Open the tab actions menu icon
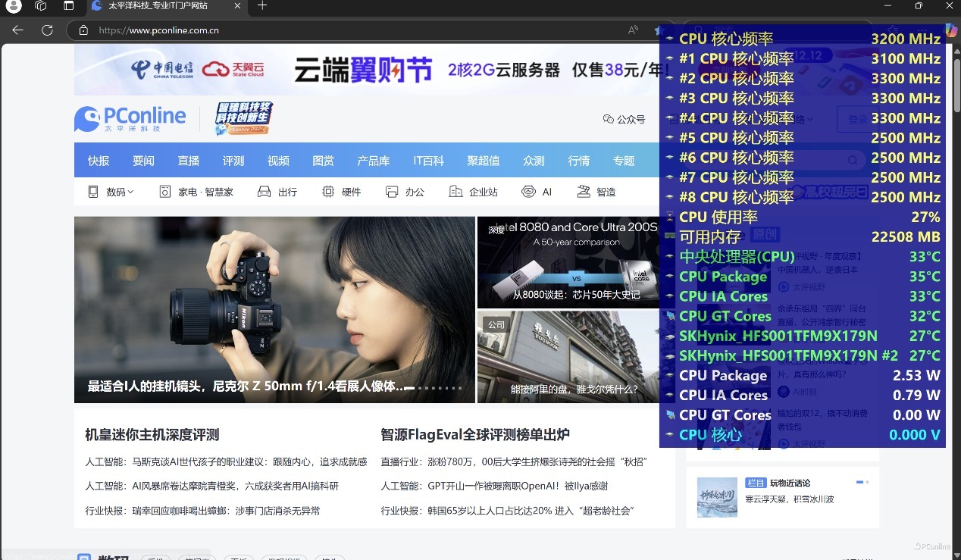961x560 pixels. click(68, 6)
